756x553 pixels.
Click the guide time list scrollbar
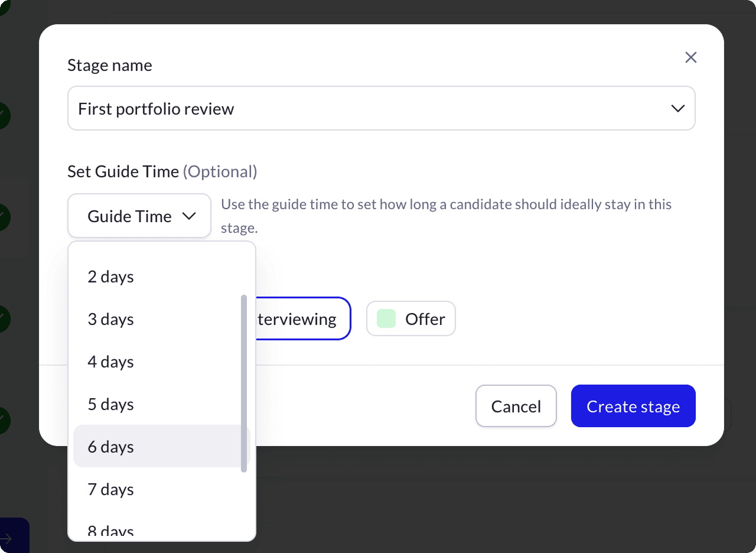click(x=244, y=383)
